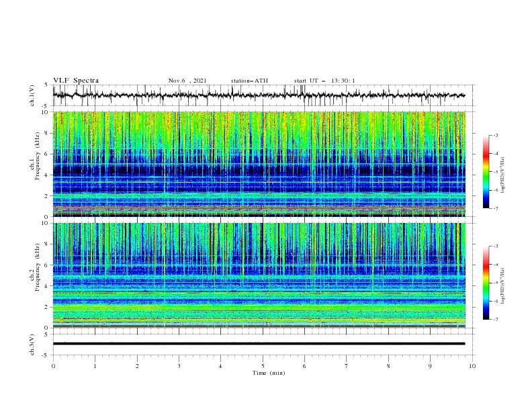Click the "-7" tick on ch.2 colorbar

coord(495,319)
